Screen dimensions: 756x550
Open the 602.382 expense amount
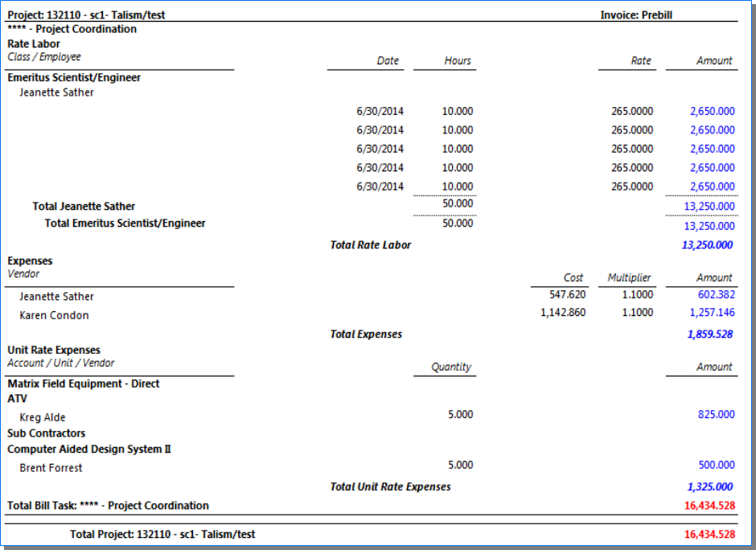pos(715,295)
